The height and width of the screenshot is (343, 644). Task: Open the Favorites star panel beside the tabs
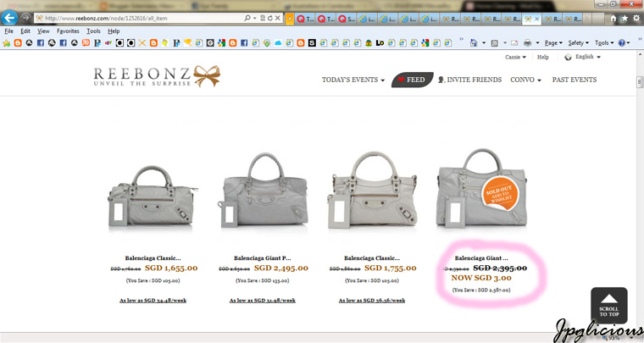[x=625, y=18]
